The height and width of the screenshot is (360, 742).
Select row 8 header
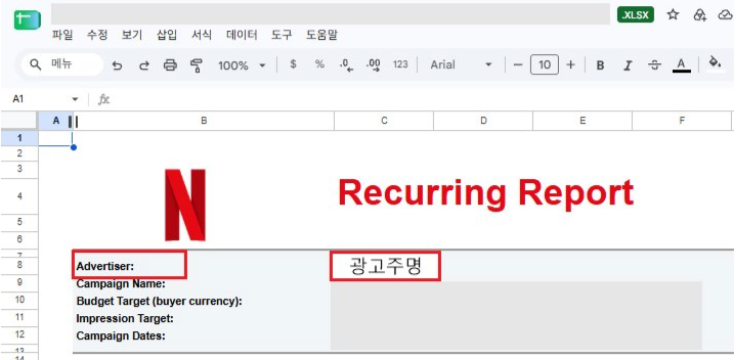(19, 265)
